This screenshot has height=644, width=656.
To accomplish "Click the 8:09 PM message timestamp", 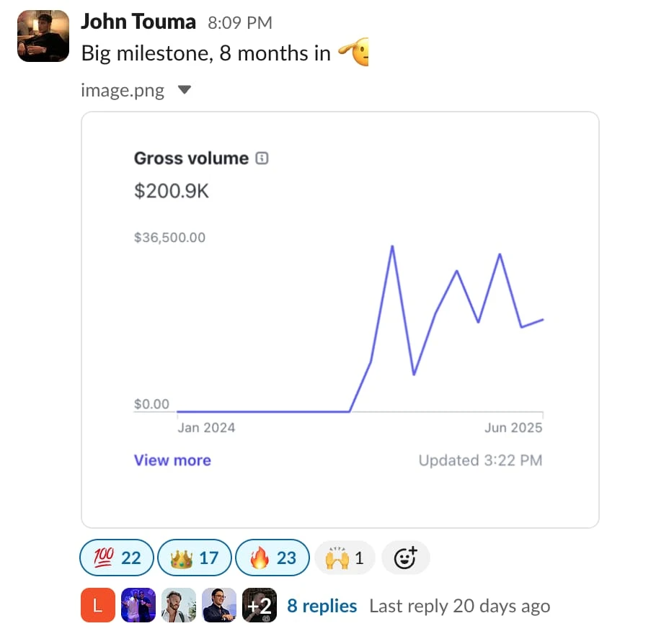I will (x=240, y=23).
